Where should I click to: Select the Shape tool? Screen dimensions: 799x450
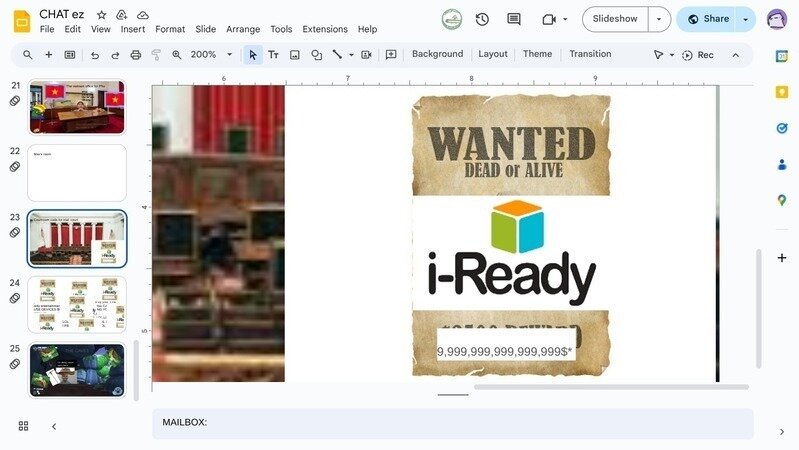(316, 55)
